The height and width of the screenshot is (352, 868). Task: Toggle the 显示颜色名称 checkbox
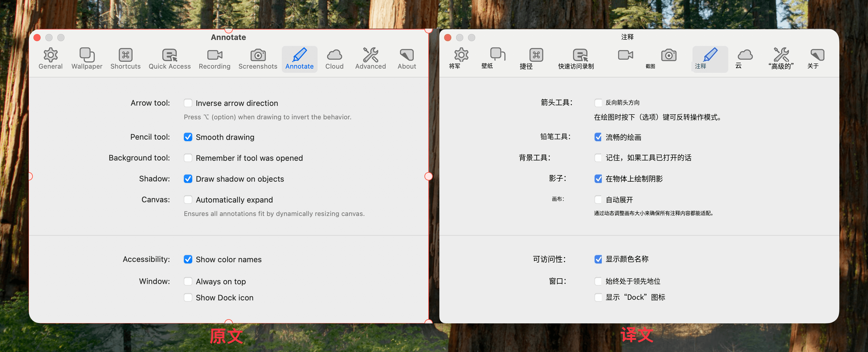click(598, 259)
